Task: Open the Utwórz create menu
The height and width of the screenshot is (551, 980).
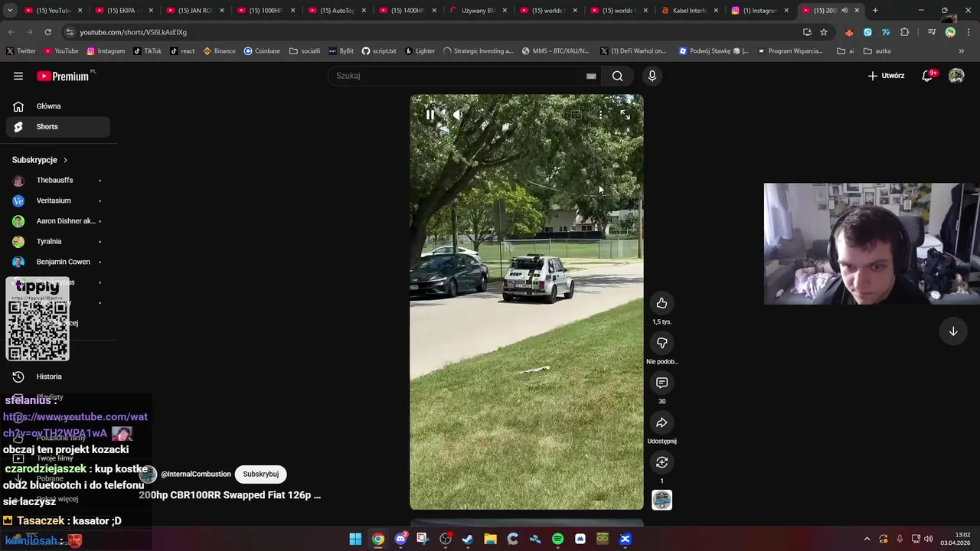Action: click(x=886, y=76)
